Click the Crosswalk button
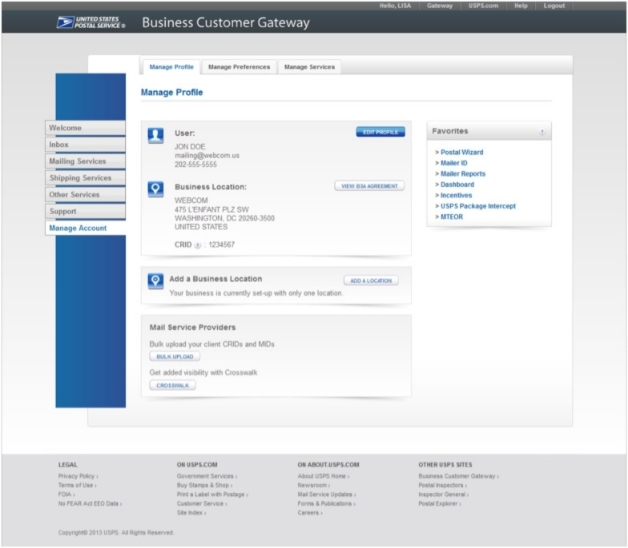This screenshot has width=628, height=548. tap(173, 385)
